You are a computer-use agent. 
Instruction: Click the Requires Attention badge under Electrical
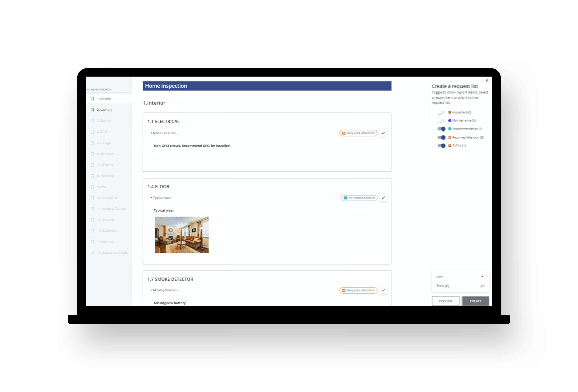pos(358,133)
